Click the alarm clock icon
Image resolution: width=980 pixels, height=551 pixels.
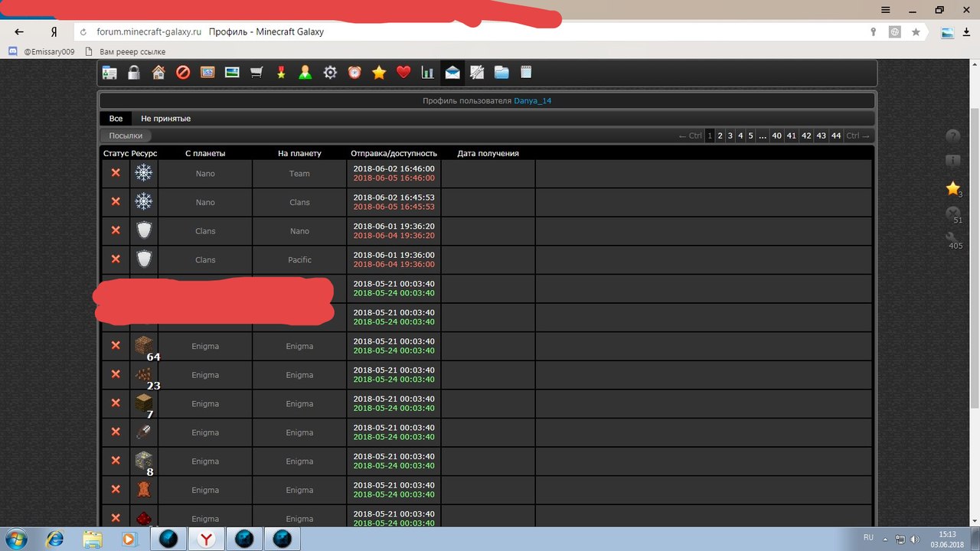pos(354,73)
